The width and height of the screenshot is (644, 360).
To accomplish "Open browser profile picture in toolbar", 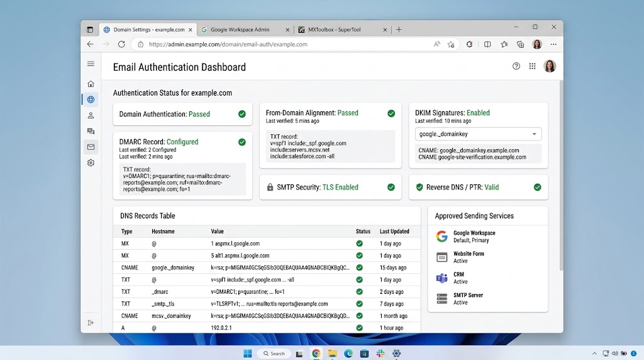I will coord(537,44).
